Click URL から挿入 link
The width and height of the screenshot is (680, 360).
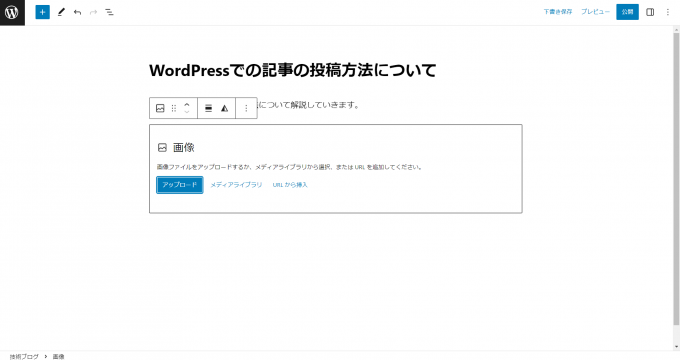pyautogui.click(x=290, y=185)
